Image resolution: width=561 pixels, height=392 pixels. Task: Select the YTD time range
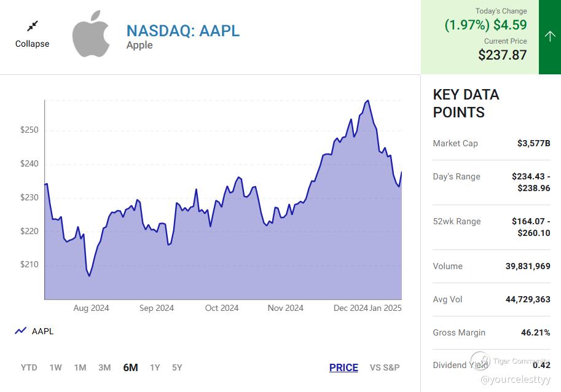pyautogui.click(x=29, y=367)
